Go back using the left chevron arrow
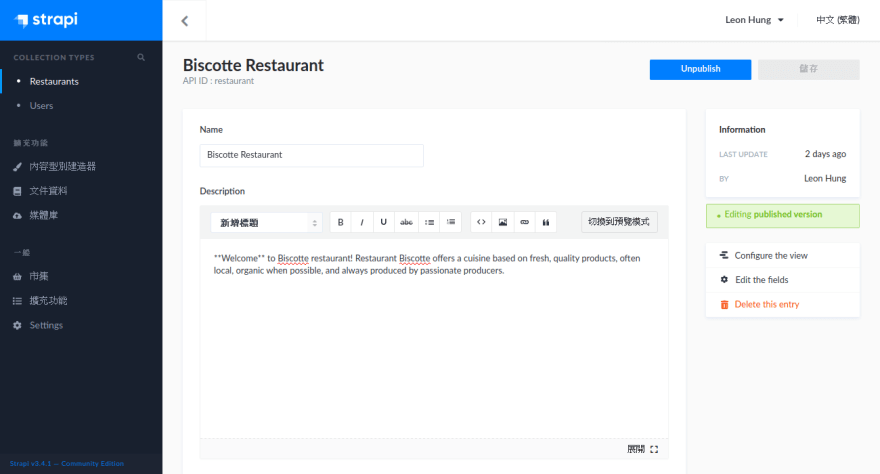880x474 pixels. 185,21
